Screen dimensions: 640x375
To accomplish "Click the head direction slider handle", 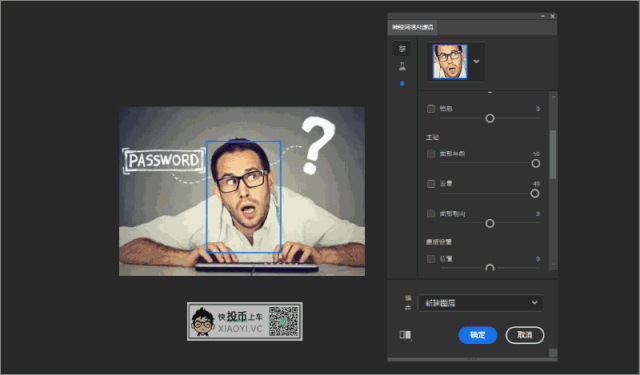I will tap(490, 223).
